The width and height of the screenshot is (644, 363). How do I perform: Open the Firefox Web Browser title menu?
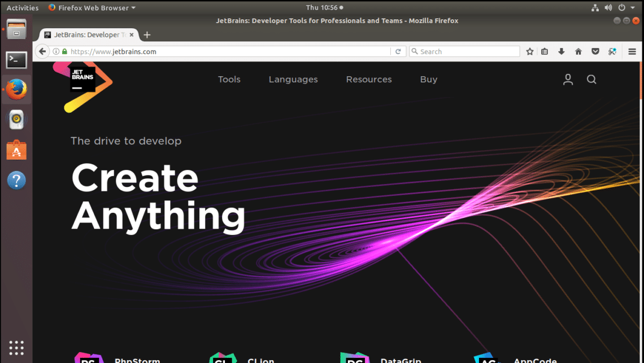click(90, 7)
